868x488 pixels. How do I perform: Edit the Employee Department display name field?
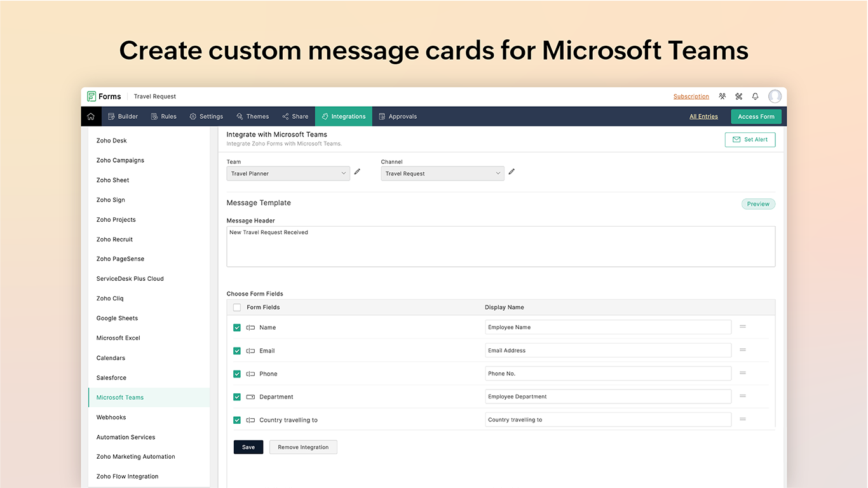pyautogui.click(x=608, y=396)
